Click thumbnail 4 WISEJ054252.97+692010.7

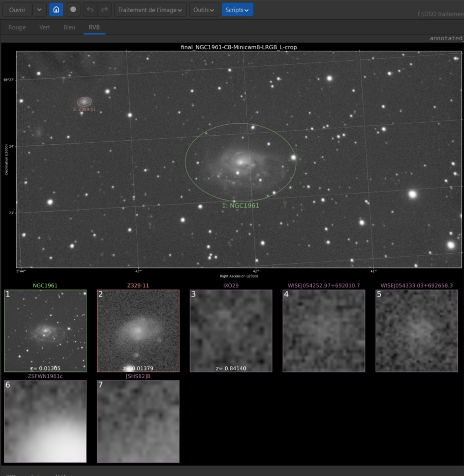point(324,331)
